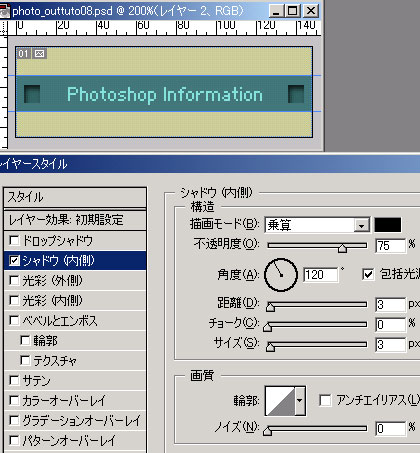Click the サイズ size slider handle
The image size is (420, 453).
[270, 347]
